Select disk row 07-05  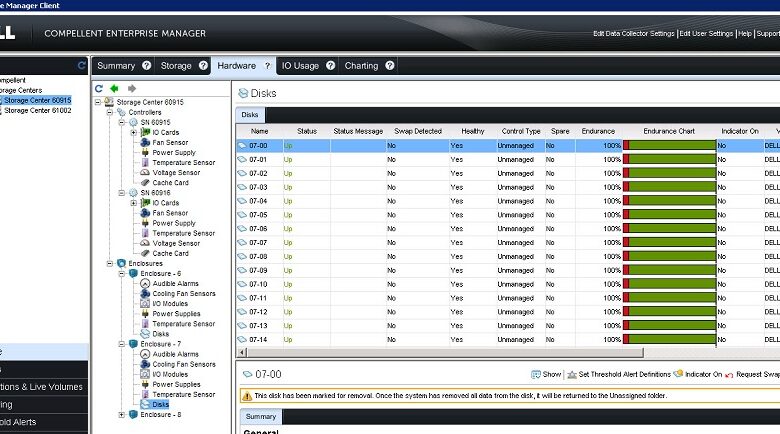[507, 215]
